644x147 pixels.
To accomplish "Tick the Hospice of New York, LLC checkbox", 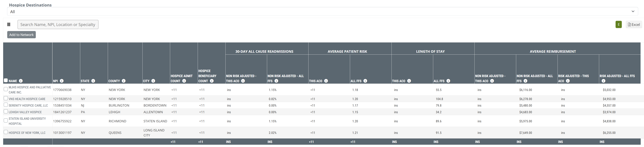I will 6,132.
